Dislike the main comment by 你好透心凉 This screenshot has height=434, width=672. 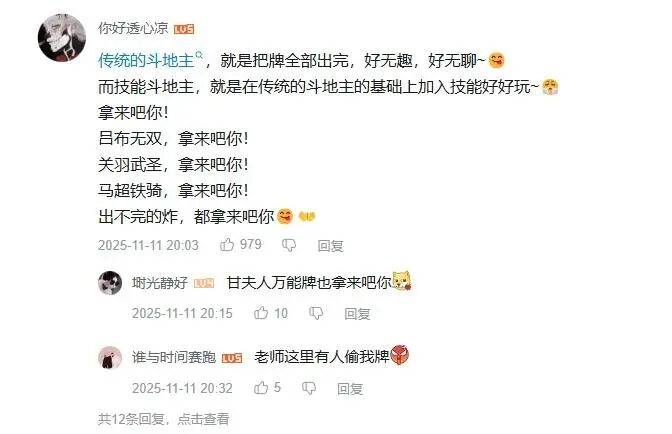(x=289, y=245)
